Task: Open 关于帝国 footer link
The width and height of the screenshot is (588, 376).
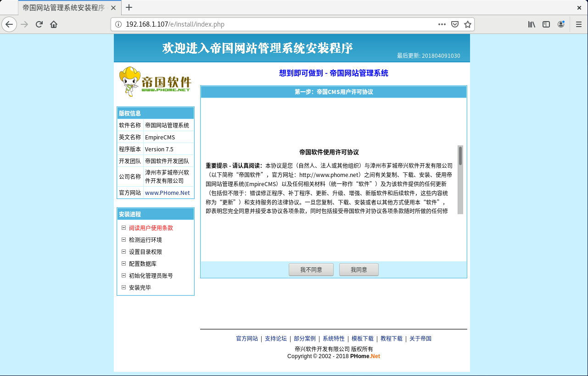Action: 420,339
